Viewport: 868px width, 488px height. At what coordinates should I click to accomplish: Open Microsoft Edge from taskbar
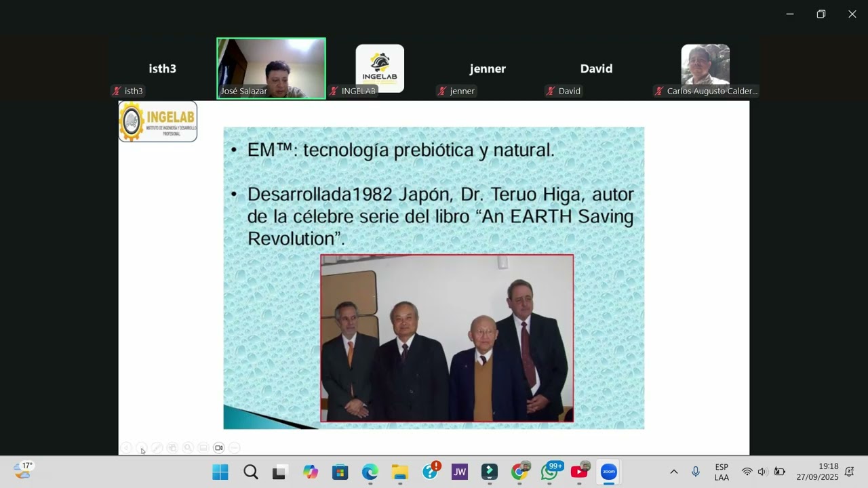pos(370,472)
